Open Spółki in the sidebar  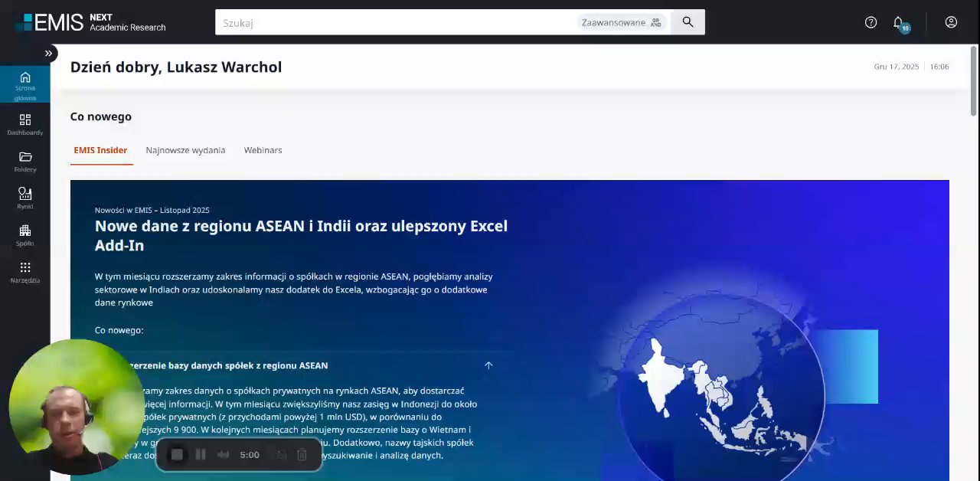tap(24, 235)
